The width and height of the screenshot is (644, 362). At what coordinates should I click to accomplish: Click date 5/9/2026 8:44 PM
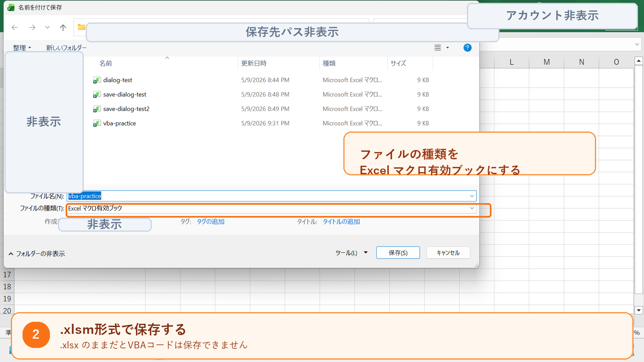click(265, 80)
